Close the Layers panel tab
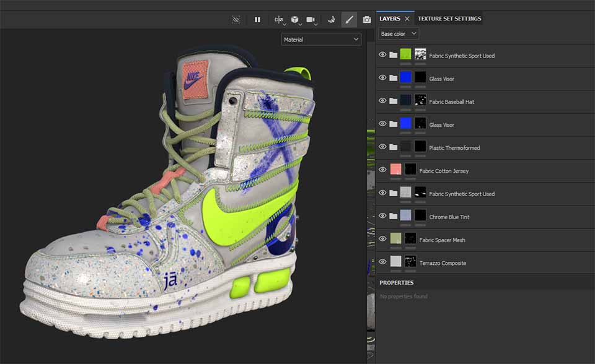Viewport: 595px width, 364px height. tap(407, 19)
